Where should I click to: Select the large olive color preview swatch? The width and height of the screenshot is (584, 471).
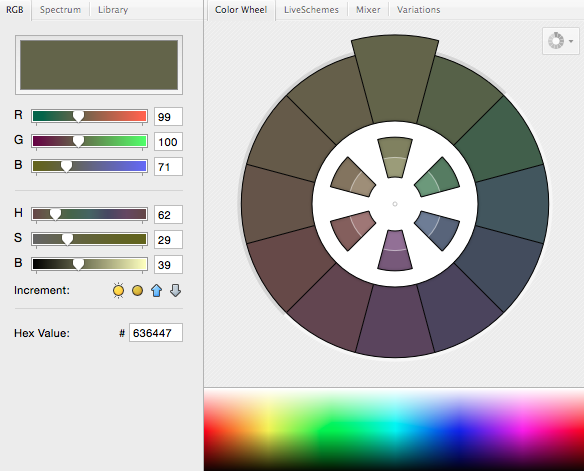(99, 65)
